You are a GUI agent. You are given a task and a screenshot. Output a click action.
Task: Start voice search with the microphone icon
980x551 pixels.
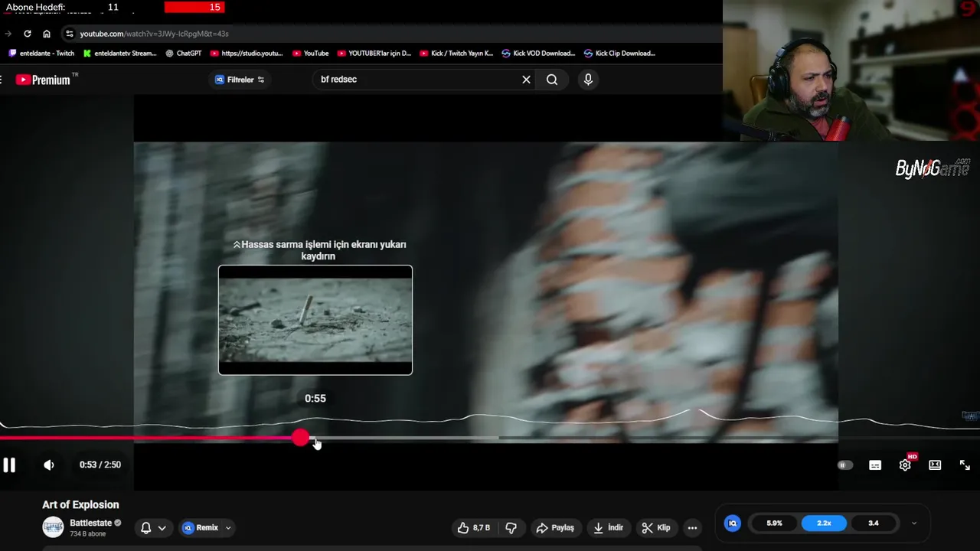click(588, 80)
